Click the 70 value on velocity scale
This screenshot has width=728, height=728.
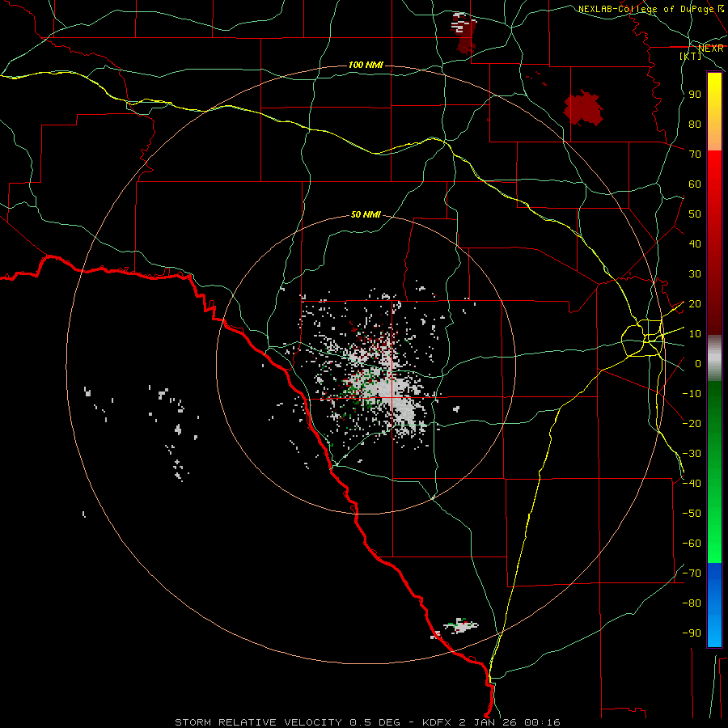[695, 154]
